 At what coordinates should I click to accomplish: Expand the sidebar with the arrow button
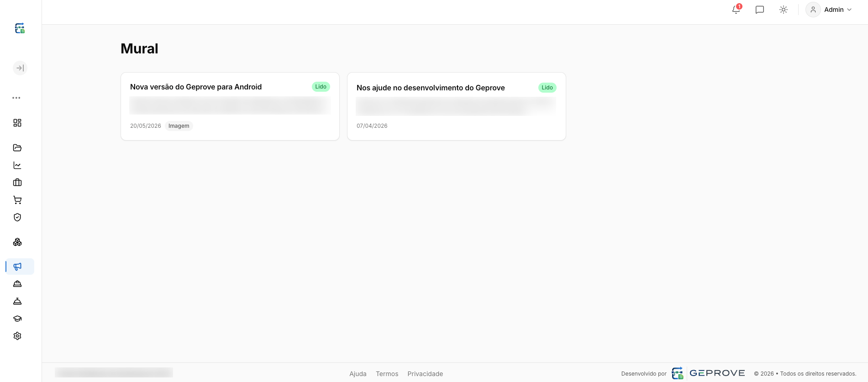pos(20,68)
